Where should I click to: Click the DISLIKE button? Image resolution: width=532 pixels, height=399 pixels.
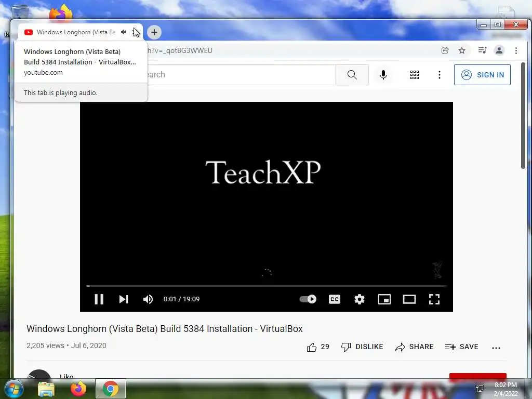[x=362, y=347]
